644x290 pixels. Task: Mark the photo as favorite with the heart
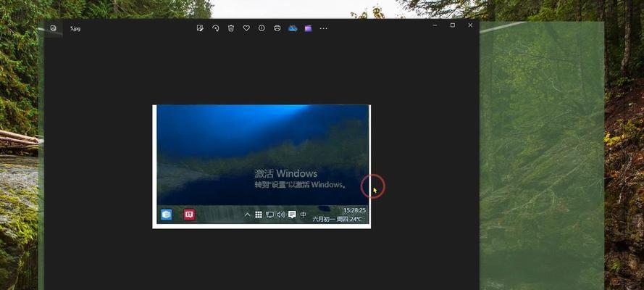(246, 28)
